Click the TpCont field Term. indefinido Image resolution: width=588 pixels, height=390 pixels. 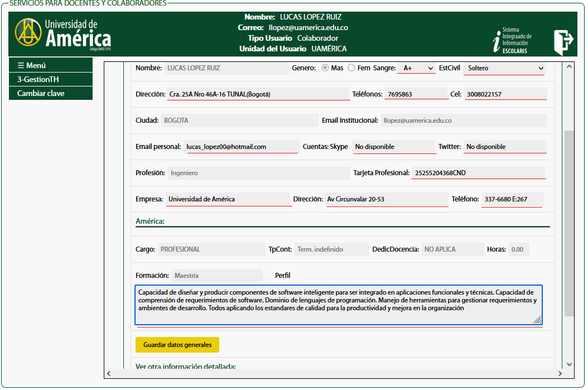tap(332, 249)
